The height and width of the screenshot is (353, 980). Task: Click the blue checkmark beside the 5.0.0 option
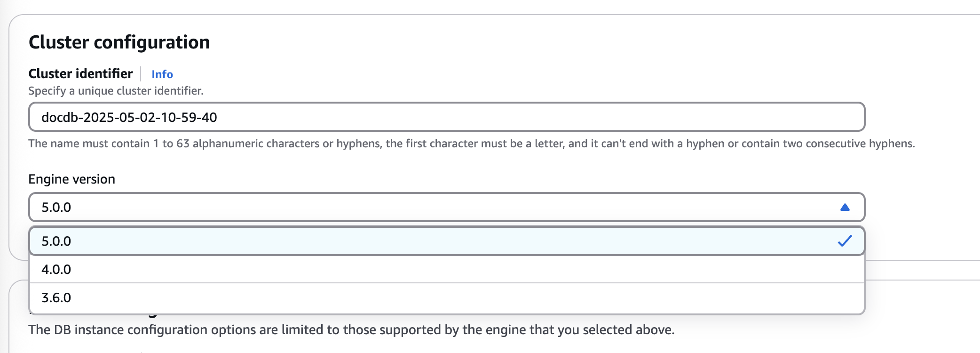point(845,241)
